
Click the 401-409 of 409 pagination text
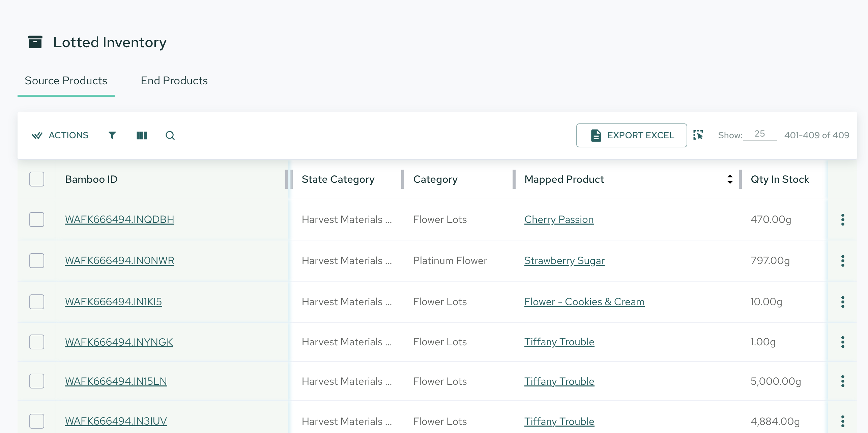pyautogui.click(x=817, y=135)
